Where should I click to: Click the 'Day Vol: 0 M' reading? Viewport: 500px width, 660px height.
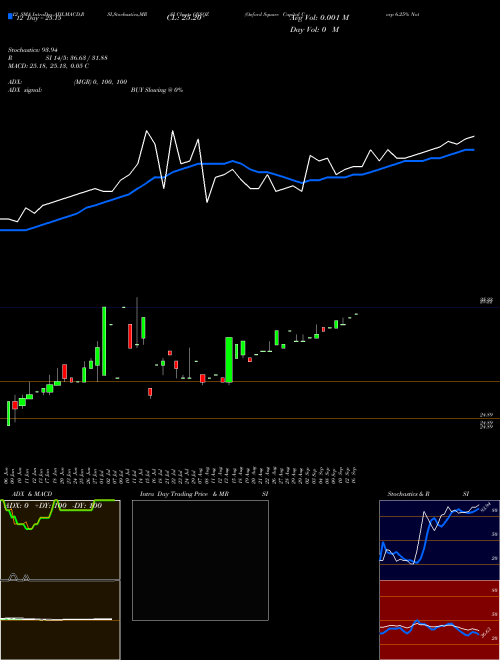click(x=314, y=30)
